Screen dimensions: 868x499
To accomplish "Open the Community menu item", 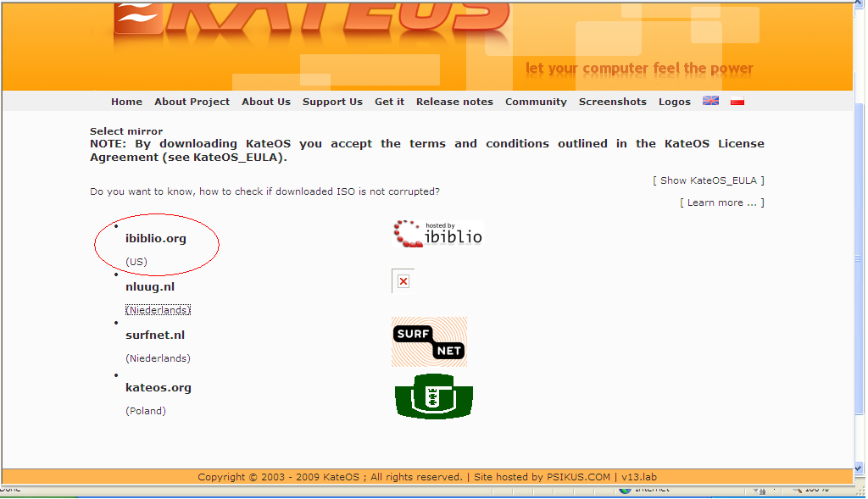I will (x=536, y=102).
